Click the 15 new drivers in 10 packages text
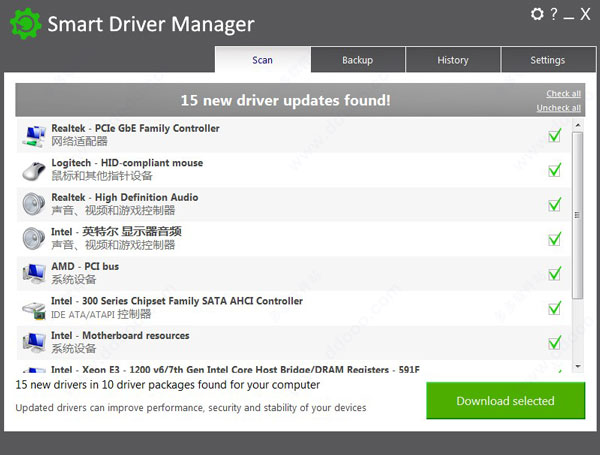This screenshot has height=455, width=600. [x=168, y=385]
